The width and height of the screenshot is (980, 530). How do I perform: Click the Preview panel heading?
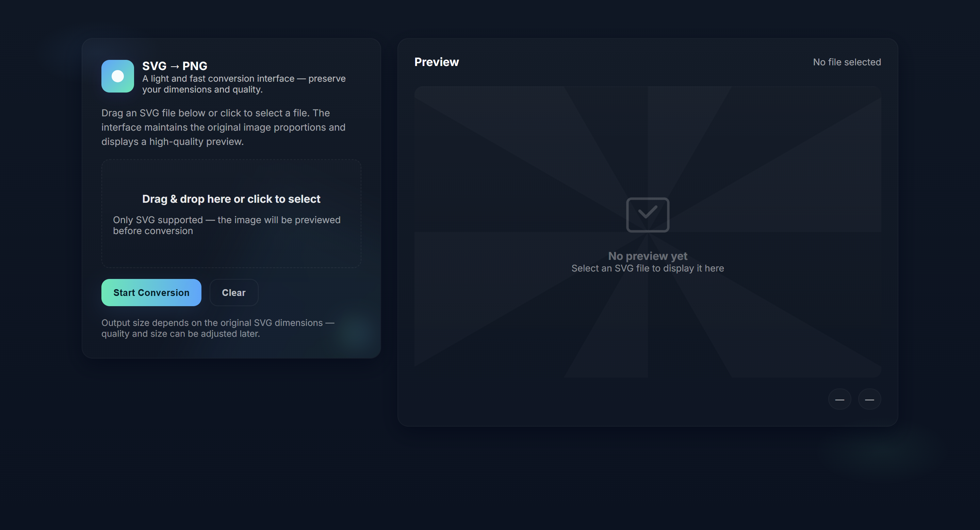tap(436, 62)
